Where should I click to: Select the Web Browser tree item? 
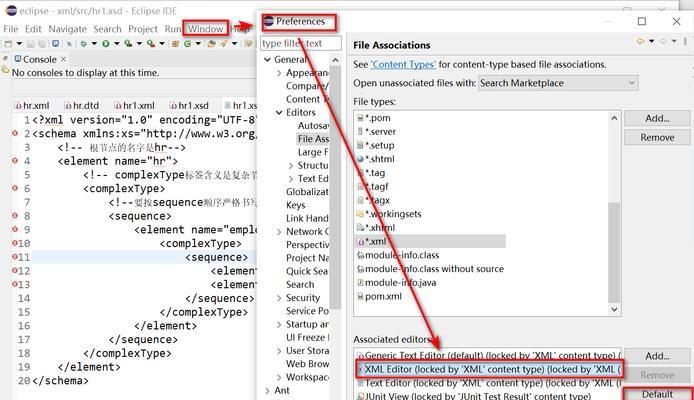[308, 364]
